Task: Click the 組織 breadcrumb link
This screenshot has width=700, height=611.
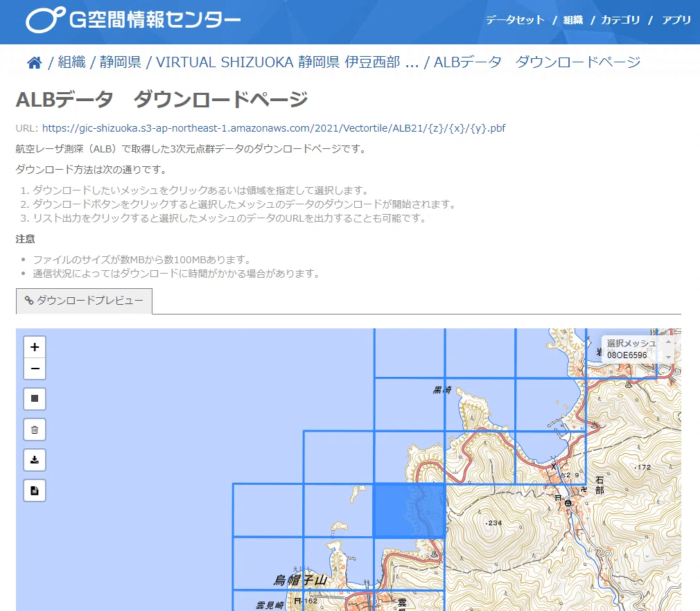Action: coord(71,62)
